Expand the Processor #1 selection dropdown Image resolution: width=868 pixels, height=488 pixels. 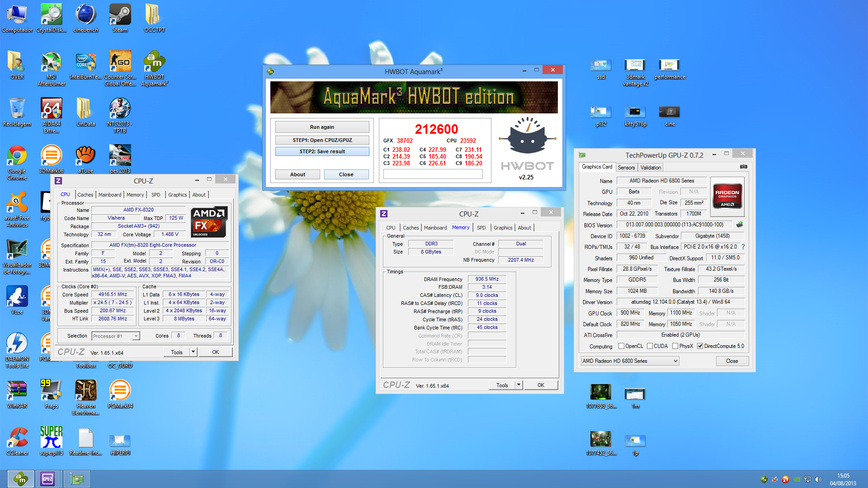pyautogui.click(x=136, y=336)
